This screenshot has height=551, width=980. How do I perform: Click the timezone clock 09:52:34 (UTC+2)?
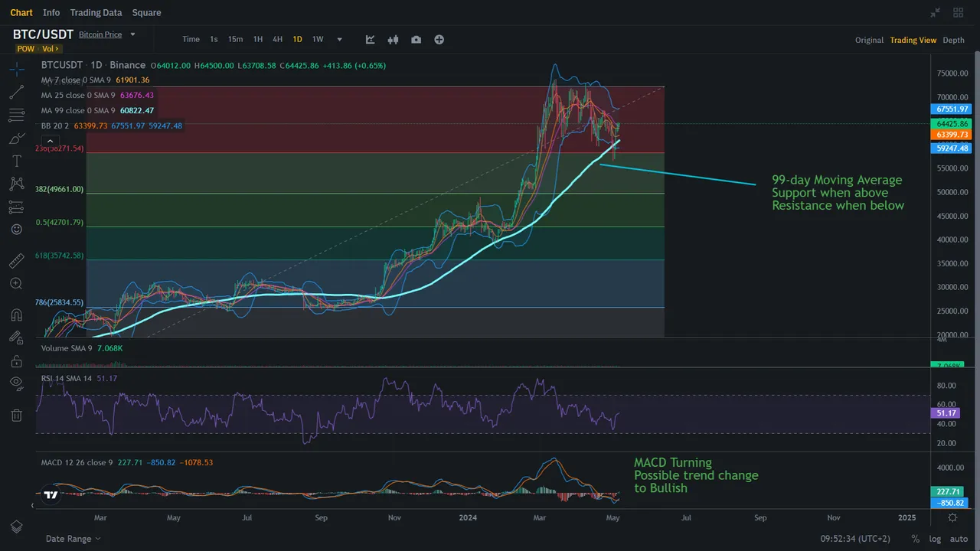click(855, 539)
